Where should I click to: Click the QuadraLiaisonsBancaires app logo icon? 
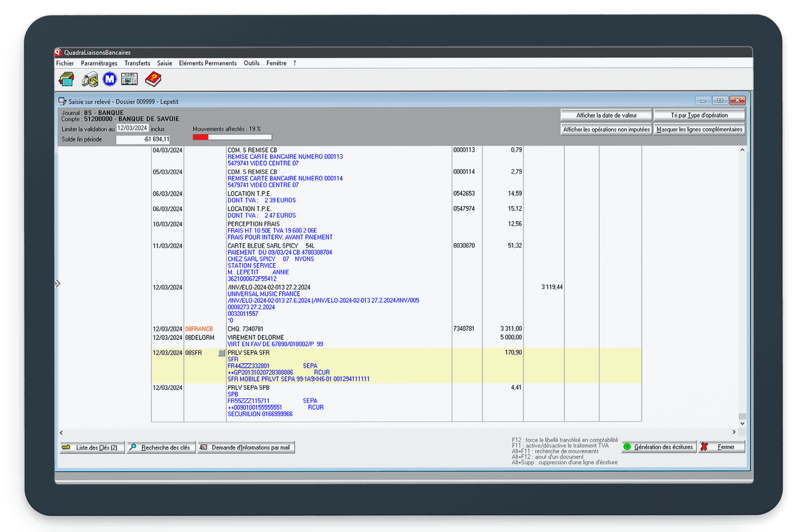click(58, 53)
